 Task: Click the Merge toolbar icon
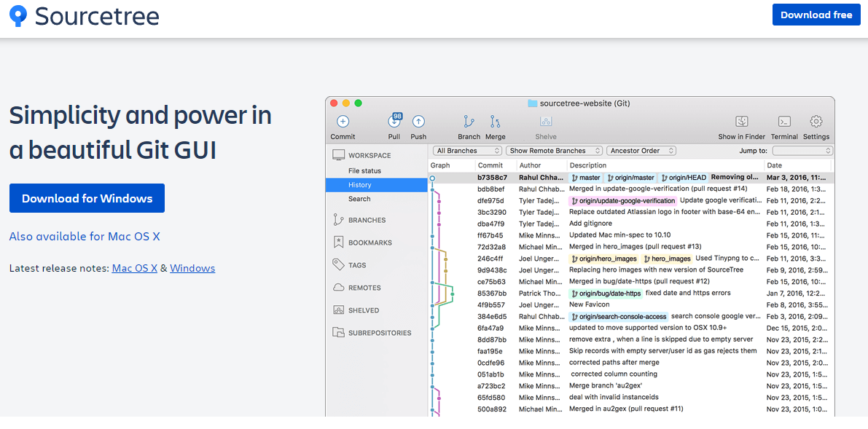tap(495, 122)
